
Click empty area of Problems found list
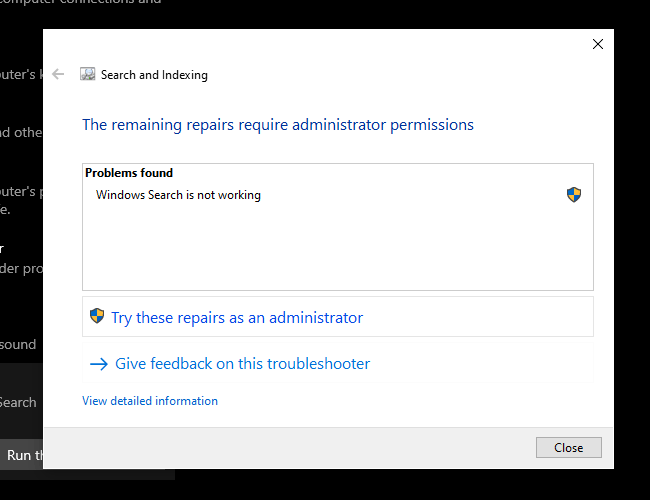click(x=338, y=247)
